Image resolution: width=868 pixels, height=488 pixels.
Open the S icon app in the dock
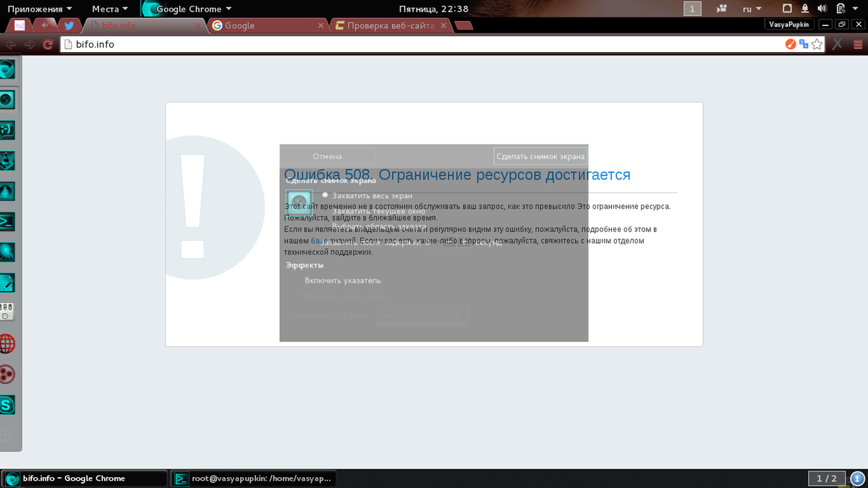click(x=7, y=405)
